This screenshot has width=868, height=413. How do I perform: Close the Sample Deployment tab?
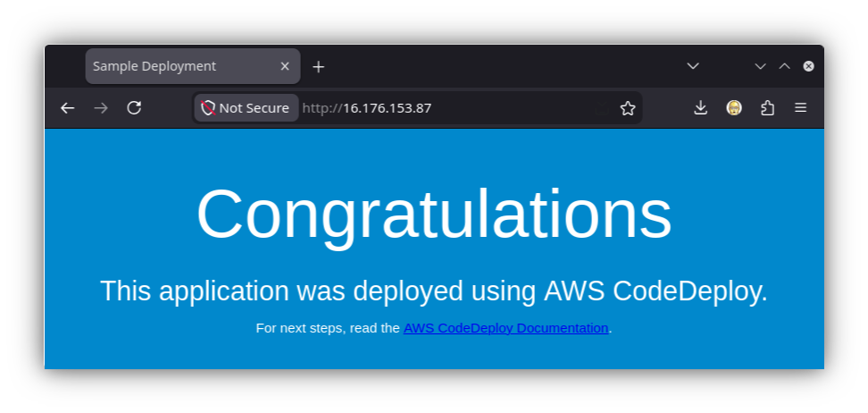pyautogui.click(x=285, y=66)
